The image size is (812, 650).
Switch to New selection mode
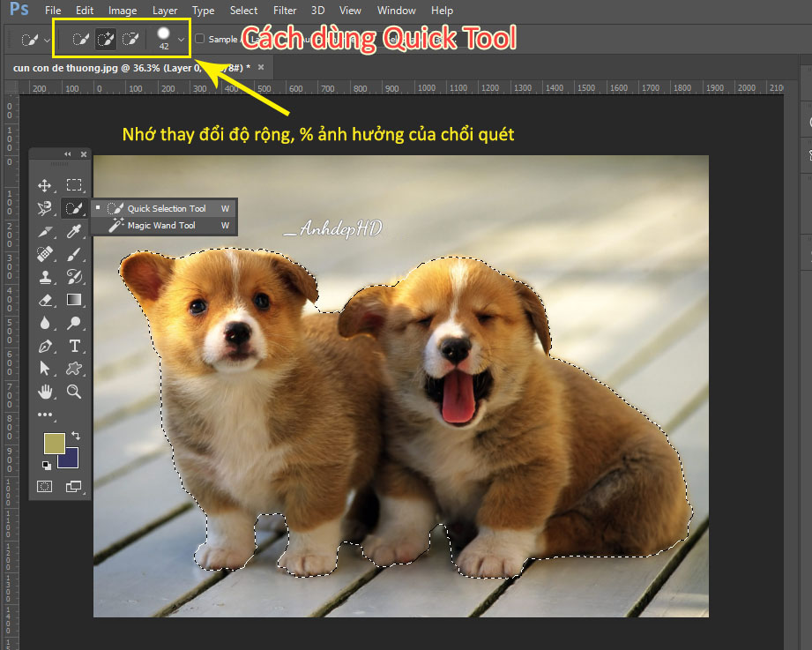coord(80,39)
